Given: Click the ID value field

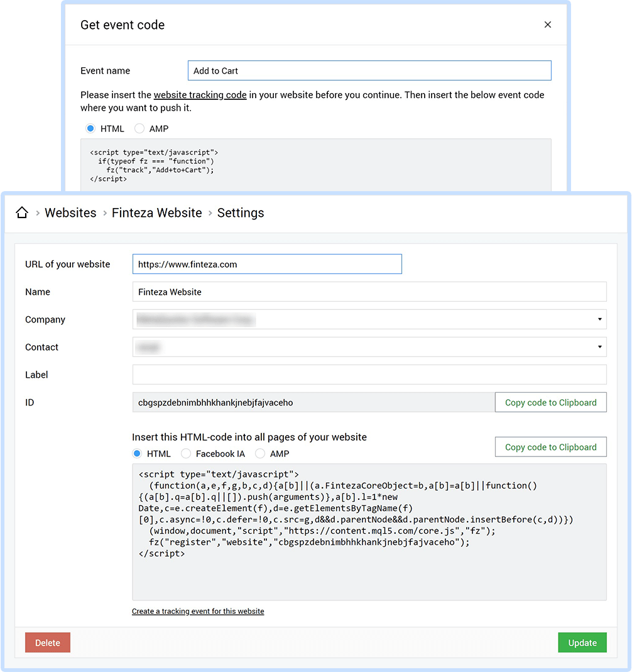Looking at the screenshot, I should coord(314,402).
